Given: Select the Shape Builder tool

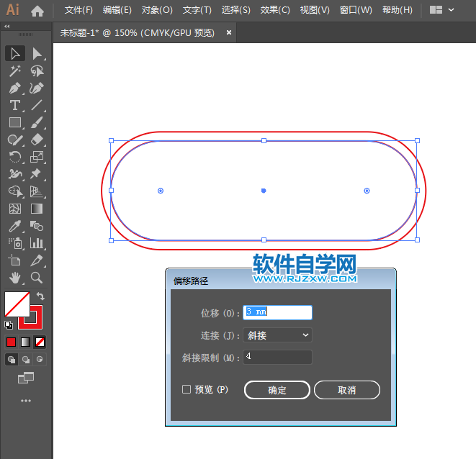Looking at the screenshot, I should [15, 191].
